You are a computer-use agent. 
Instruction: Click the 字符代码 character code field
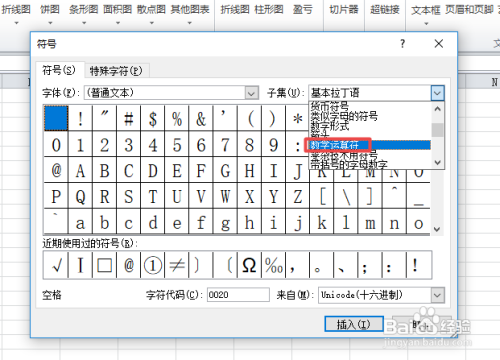click(238, 295)
